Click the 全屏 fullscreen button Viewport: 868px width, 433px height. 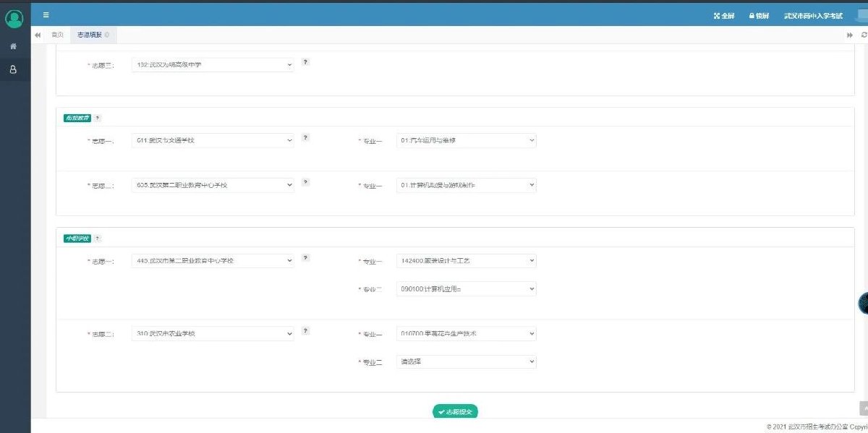pos(724,16)
